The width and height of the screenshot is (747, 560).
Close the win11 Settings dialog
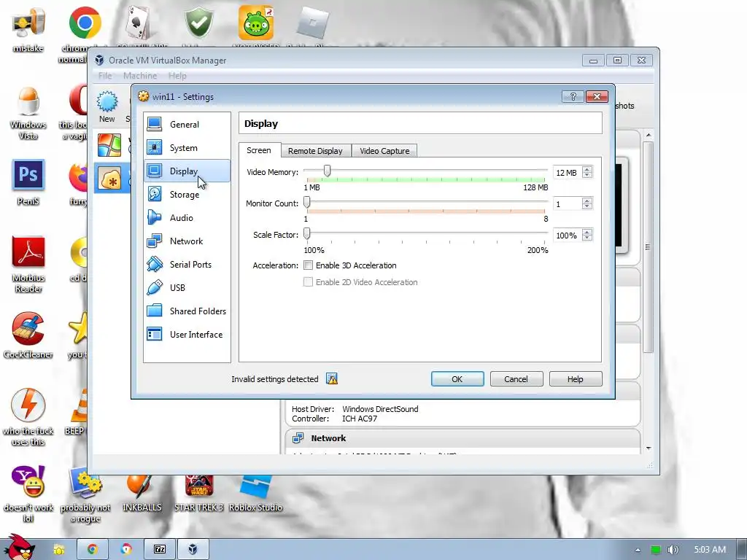pyautogui.click(x=597, y=97)
